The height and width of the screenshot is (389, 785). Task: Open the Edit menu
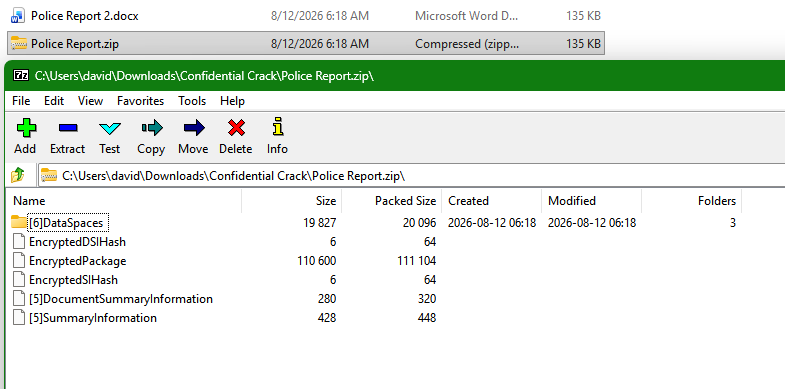tap(54, 101)
